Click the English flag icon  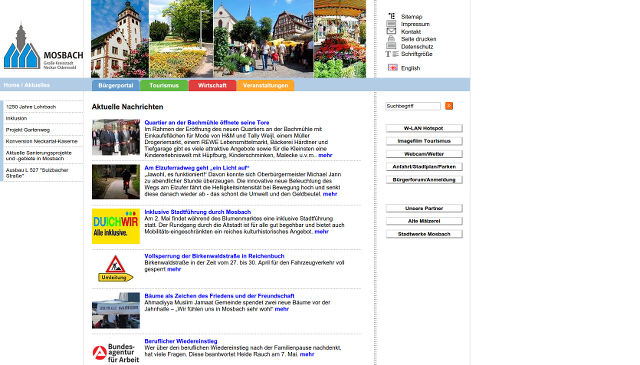click(x=393, y=68)
